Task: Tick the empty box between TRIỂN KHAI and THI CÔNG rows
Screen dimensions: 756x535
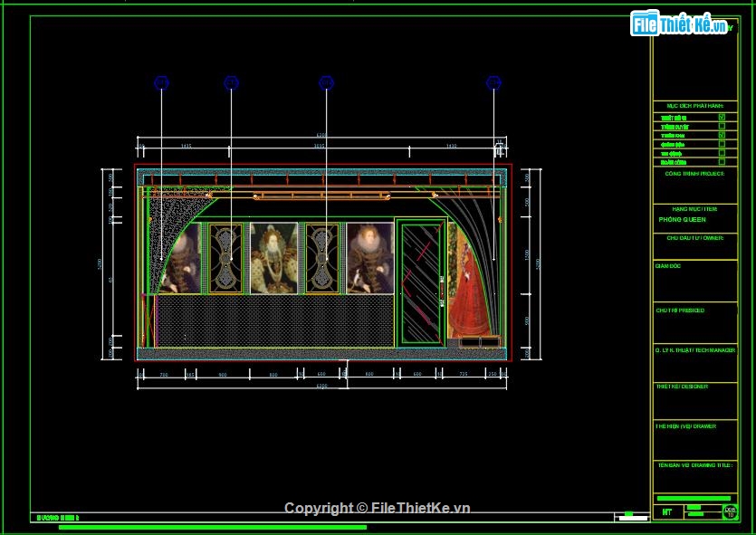Action: [x=722, y=144]
